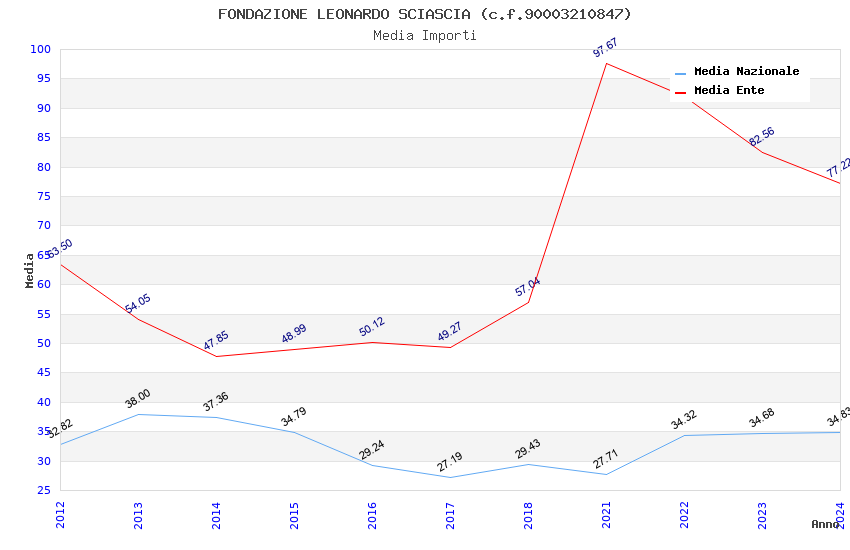Screen dimensions: 850x550
Task: Click the Media Nazionale legend label
Action: point(746,71)
